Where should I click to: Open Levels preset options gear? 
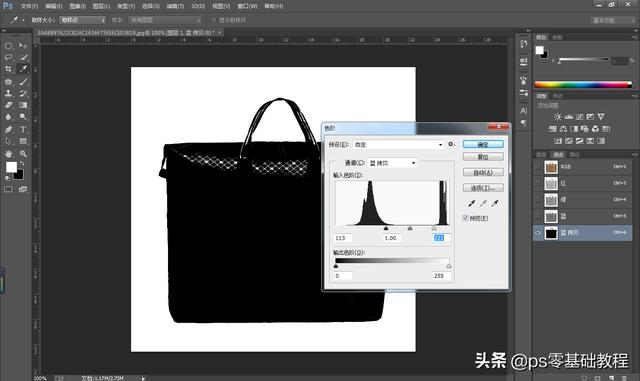pos(451,144)
